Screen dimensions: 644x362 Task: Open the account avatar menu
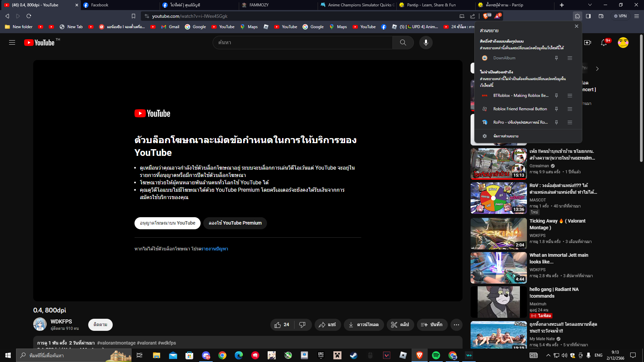coord(623,43)
